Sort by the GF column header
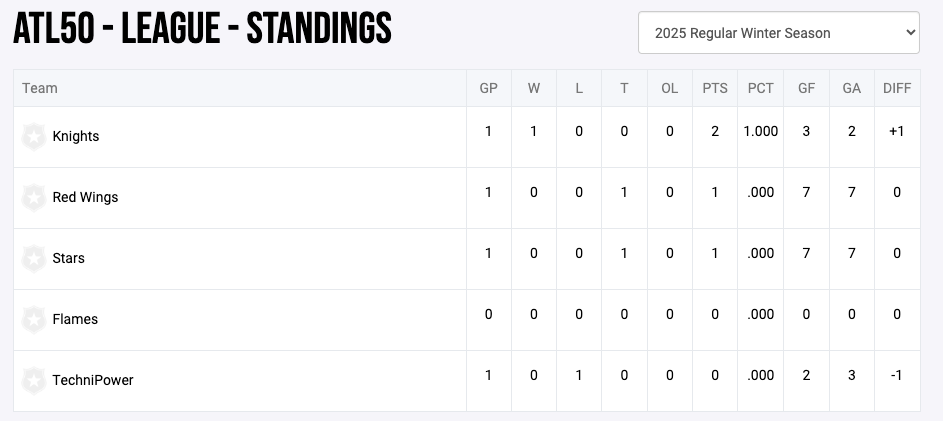943x421 pixels. [x=806, y=88]
